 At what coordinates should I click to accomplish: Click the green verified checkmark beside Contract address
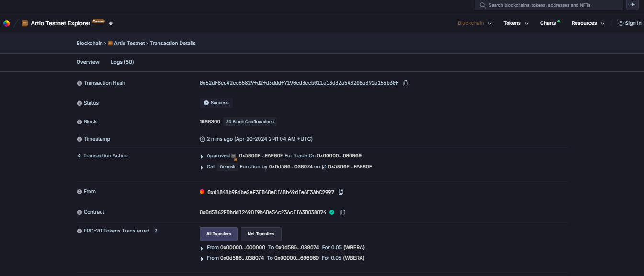[x=332, y=212]
